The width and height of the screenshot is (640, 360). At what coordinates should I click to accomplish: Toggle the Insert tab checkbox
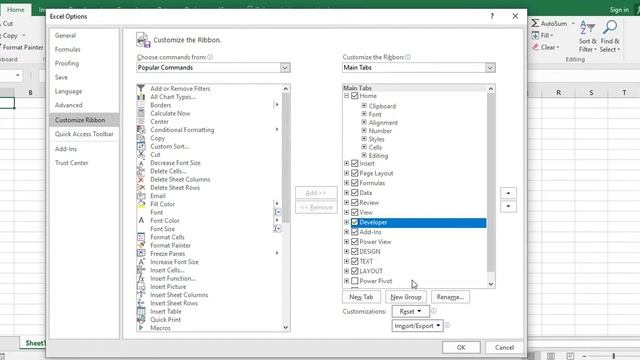click(355, 163)
